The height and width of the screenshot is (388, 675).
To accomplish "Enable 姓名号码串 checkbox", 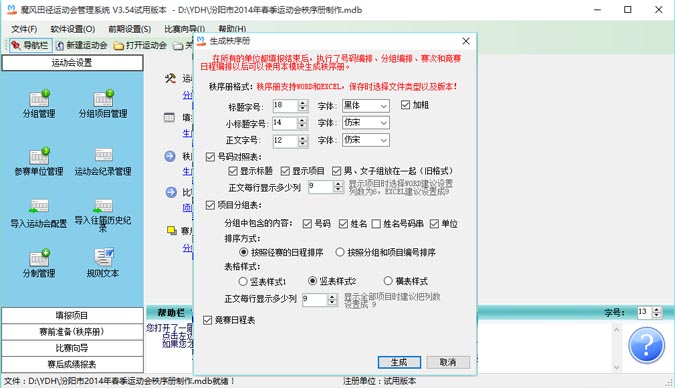I will tap(398, 223).
